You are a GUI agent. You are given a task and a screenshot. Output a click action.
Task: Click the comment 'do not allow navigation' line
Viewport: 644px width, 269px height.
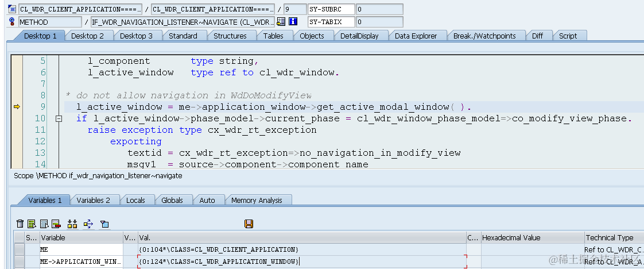coord(188,96)
